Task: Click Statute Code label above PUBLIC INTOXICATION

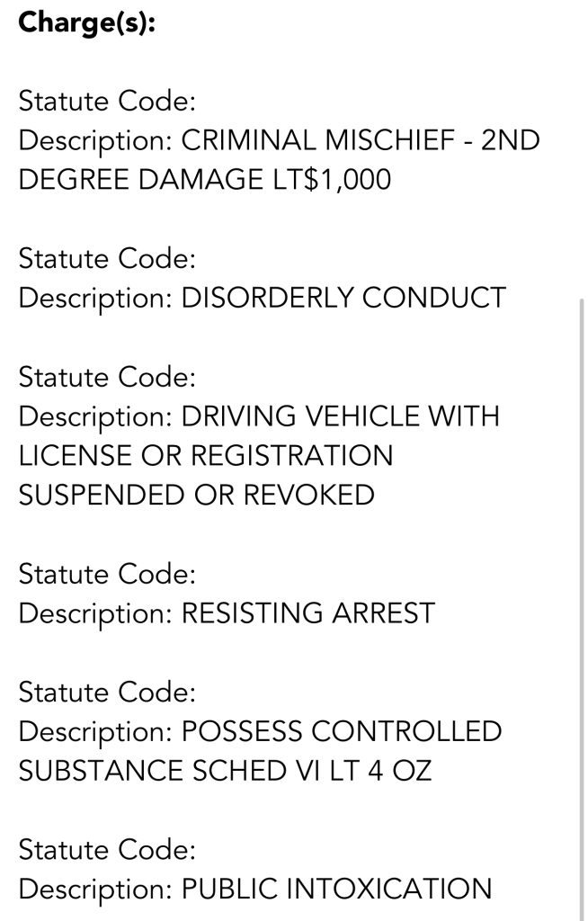Action: click(107, 849)
